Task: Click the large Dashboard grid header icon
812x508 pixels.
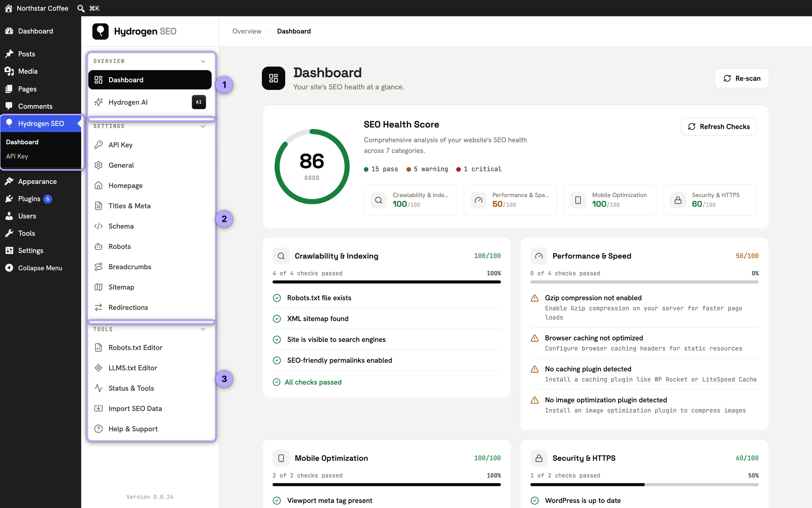Action: click(x=274, y=78)
